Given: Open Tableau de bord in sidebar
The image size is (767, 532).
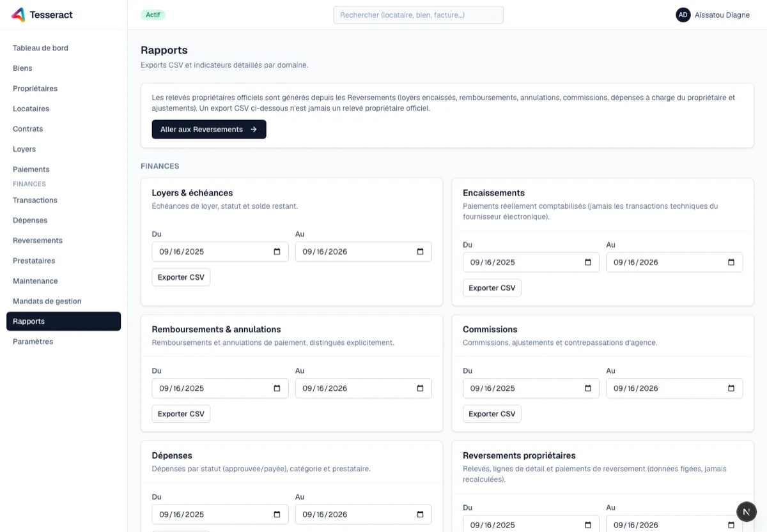Looking at the screenshot, I should [63, 48].
